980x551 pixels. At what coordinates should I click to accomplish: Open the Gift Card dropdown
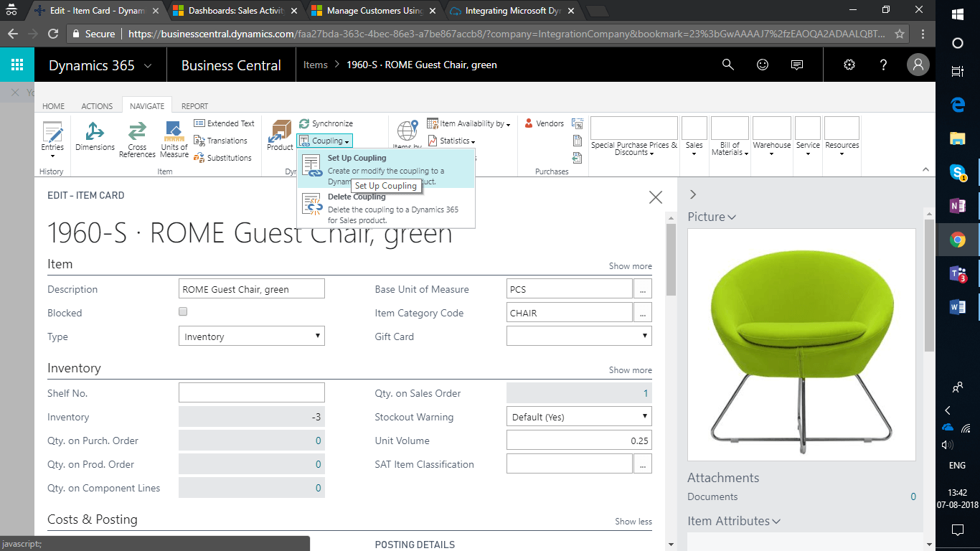pos(579,336)
